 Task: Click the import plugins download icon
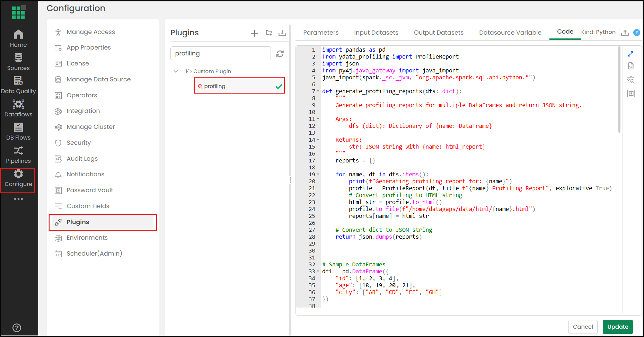282,33
